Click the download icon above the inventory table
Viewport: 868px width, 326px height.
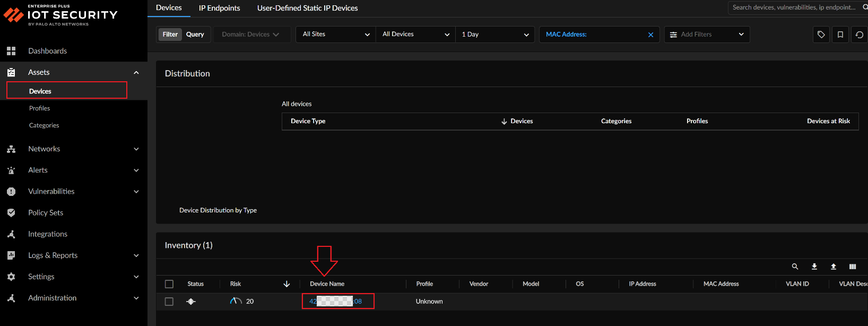coord(814,267)
